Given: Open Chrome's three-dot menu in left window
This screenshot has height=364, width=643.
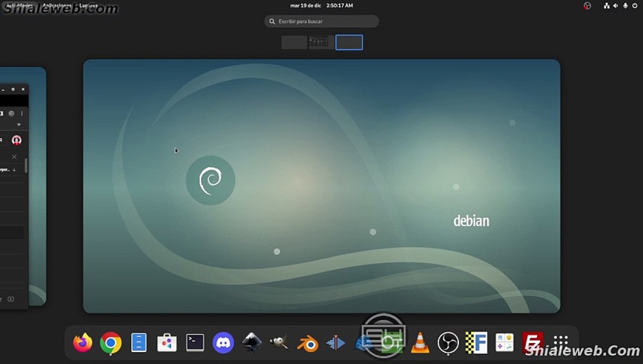Looking at the screenshot, I should [22, 114].
